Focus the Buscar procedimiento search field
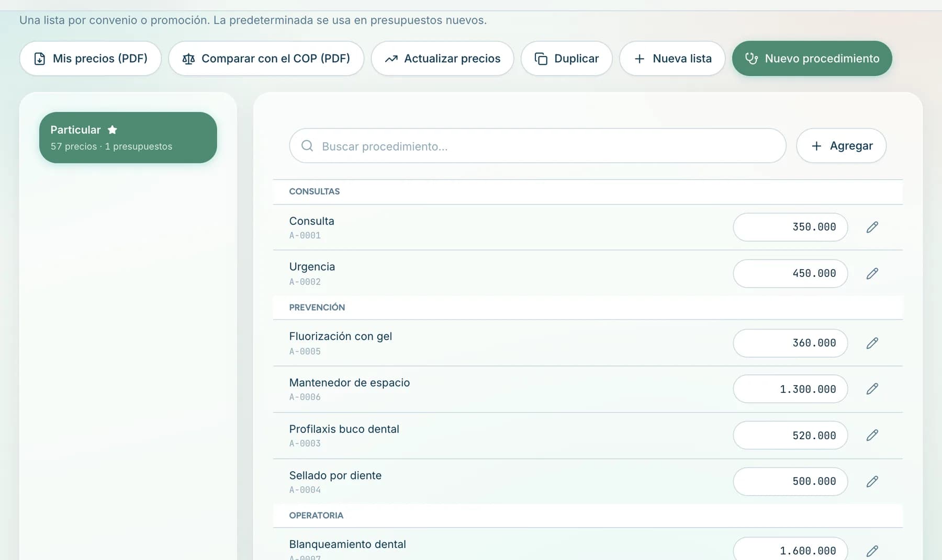Image resolution: width=942 pixels, height=560 pixels. tap(537, 146)
